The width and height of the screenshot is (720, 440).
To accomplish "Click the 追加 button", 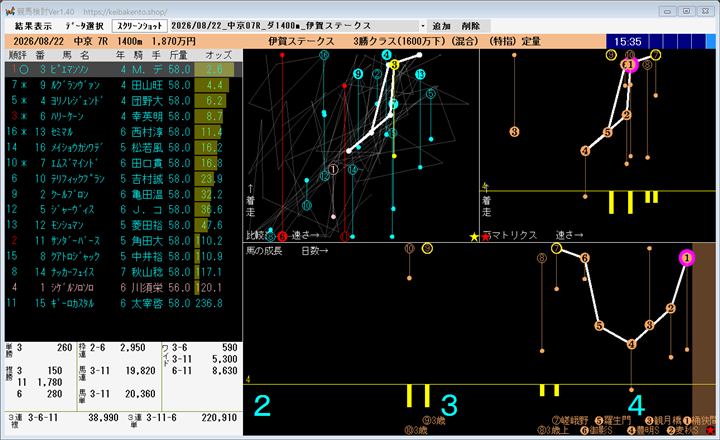I will 441,26.
